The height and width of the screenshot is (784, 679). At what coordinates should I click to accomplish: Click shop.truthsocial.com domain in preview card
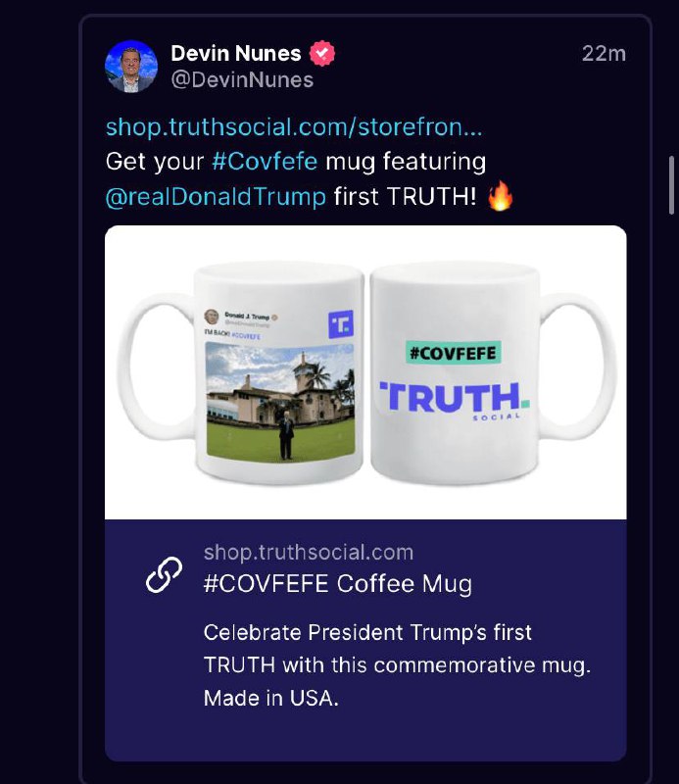309,552
